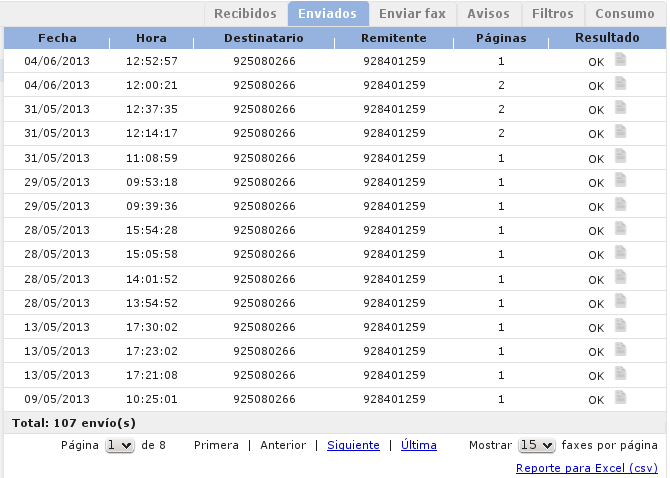Open the Enviar fax tab
670x478 pixels.
click(412, 14)
